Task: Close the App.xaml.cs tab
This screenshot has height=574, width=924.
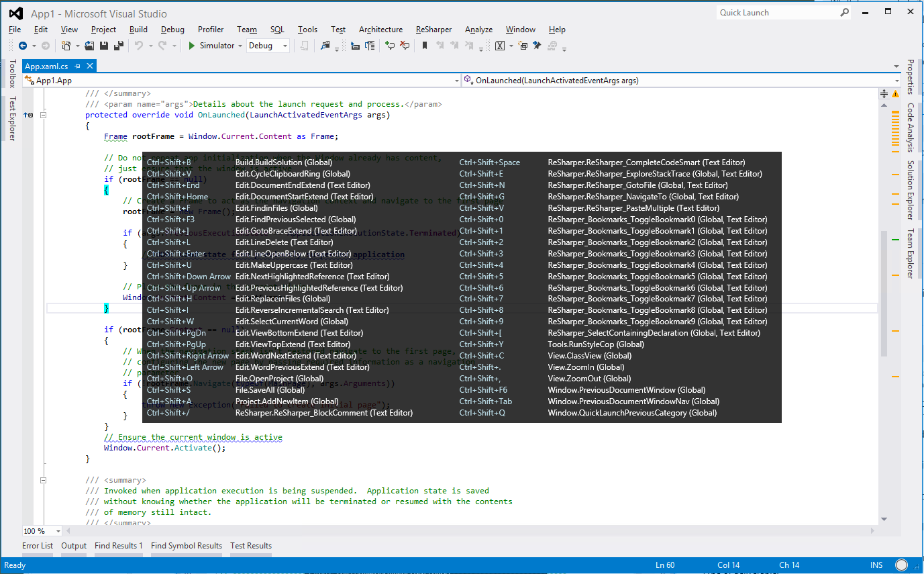Action: [89, 66]
